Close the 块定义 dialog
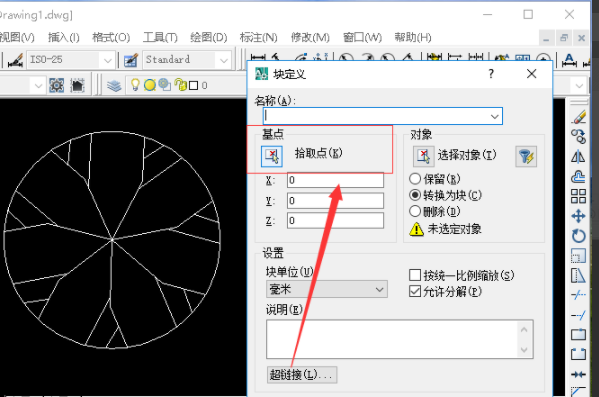The width and height of the screenshot is (599, 397). [531, 73]
